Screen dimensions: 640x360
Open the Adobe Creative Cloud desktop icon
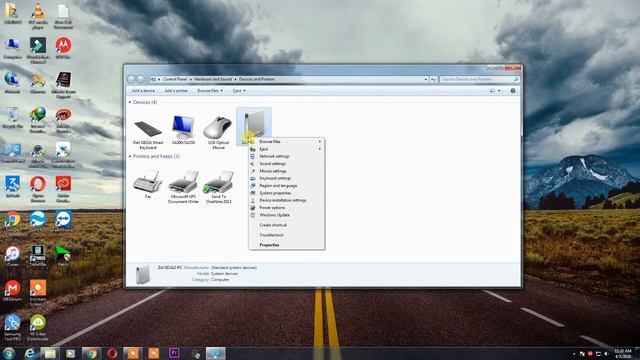[63, 189]
